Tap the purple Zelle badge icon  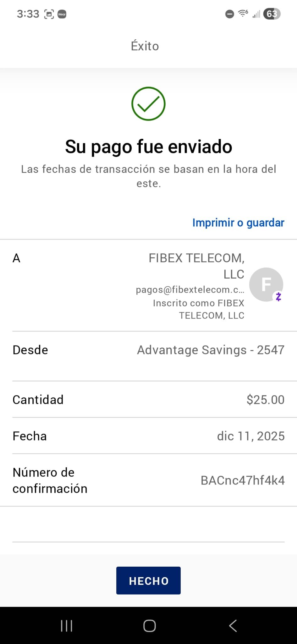point(278,297)
